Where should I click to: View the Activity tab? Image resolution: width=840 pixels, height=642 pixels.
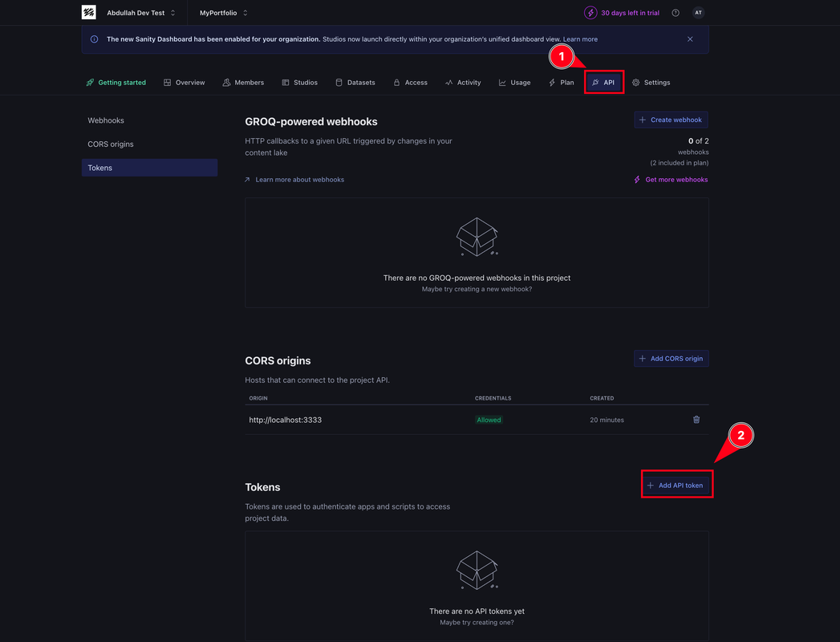pyautogui.click(x=463, y=83)
